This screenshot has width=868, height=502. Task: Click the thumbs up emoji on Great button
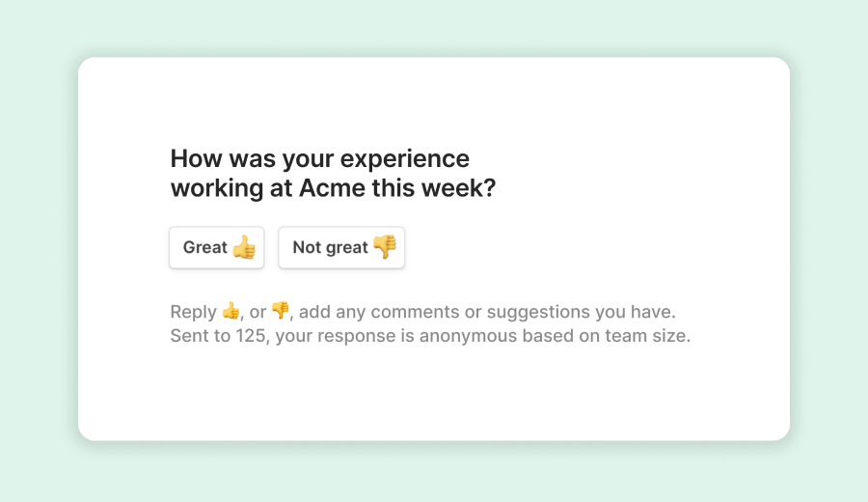tap(244, 247)
